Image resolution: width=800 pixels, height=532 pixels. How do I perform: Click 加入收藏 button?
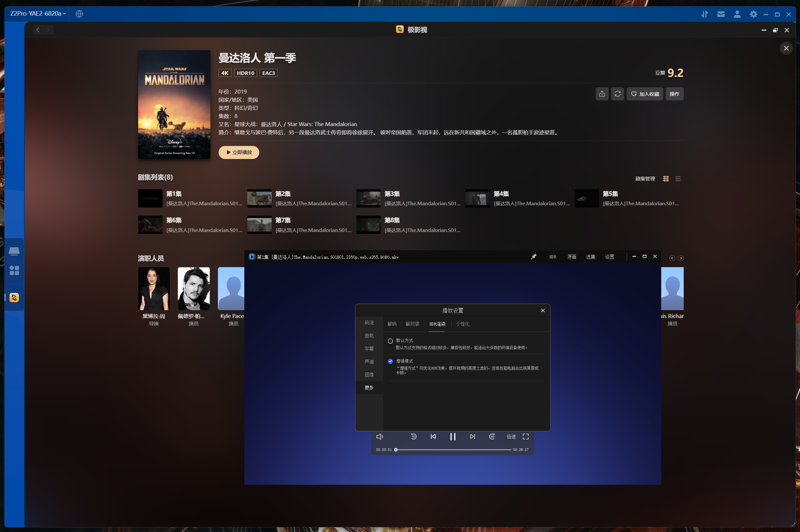(x=645, y=94)
